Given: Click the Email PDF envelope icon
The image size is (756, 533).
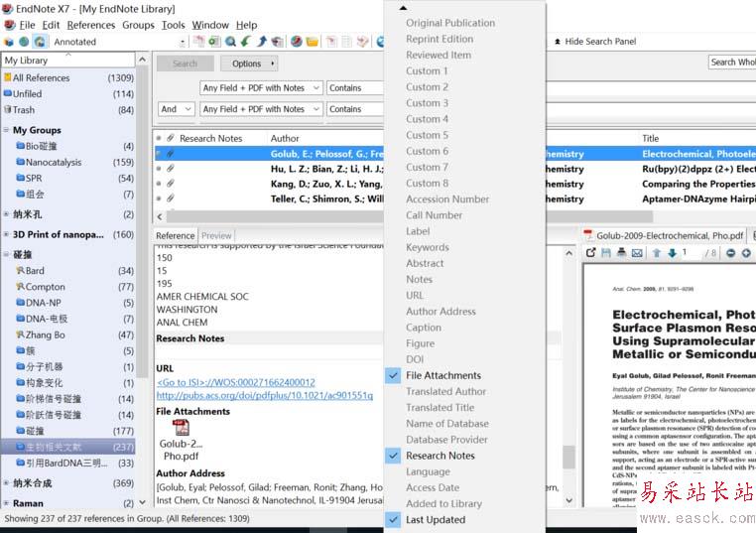Looking at the screenshot, I should click(x=637, y=253).
